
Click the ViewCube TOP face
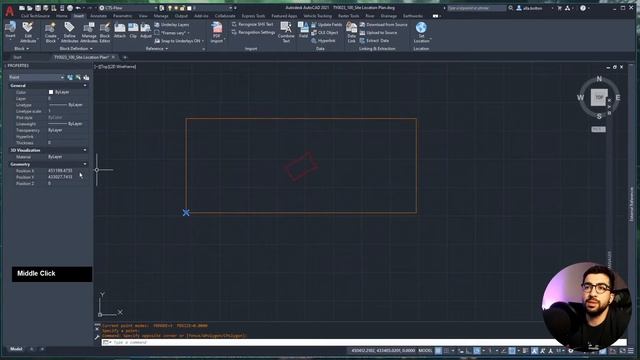pos(599,98)
